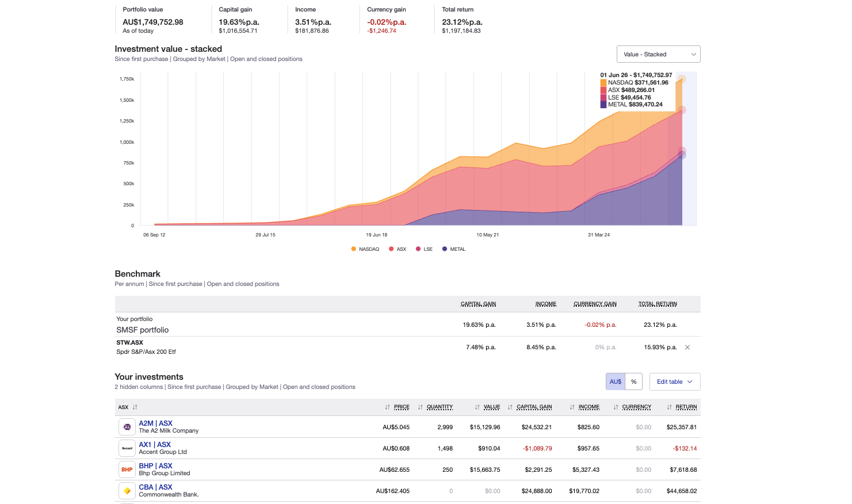Click Currency gain -0.02%p.a. summary
Viewport: 852px width, 504px height.
(387, 22)
